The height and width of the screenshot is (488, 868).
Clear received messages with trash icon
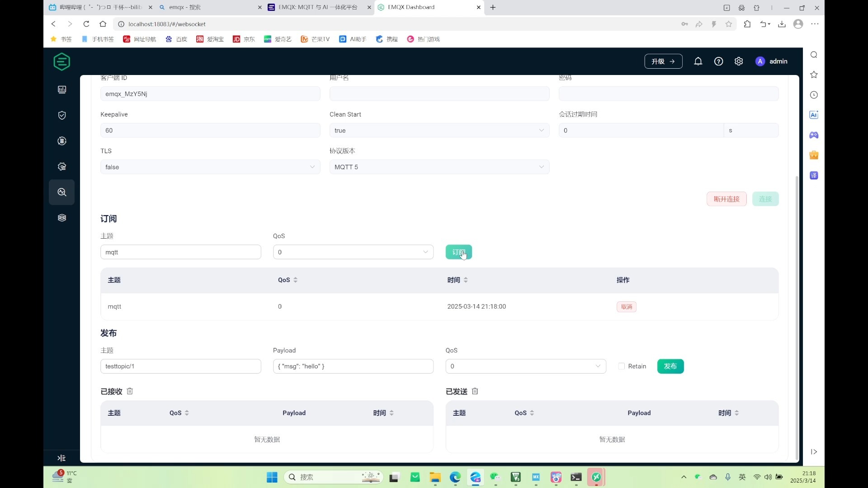click(x=130, y=391)
